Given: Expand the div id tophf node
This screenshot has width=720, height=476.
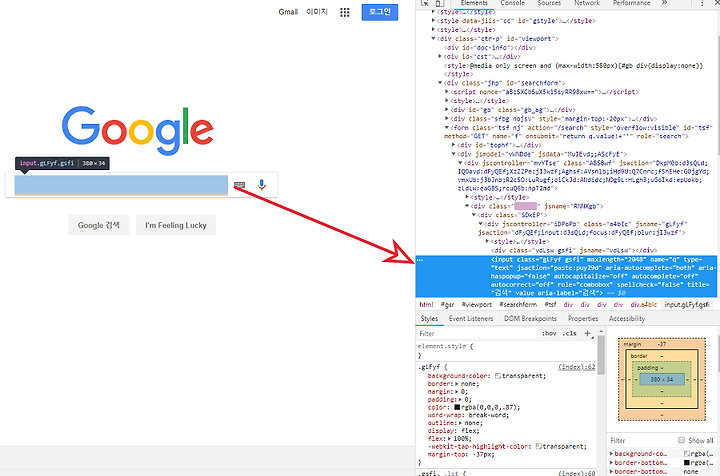Looking at the screenshot, I should coord(454,145).
